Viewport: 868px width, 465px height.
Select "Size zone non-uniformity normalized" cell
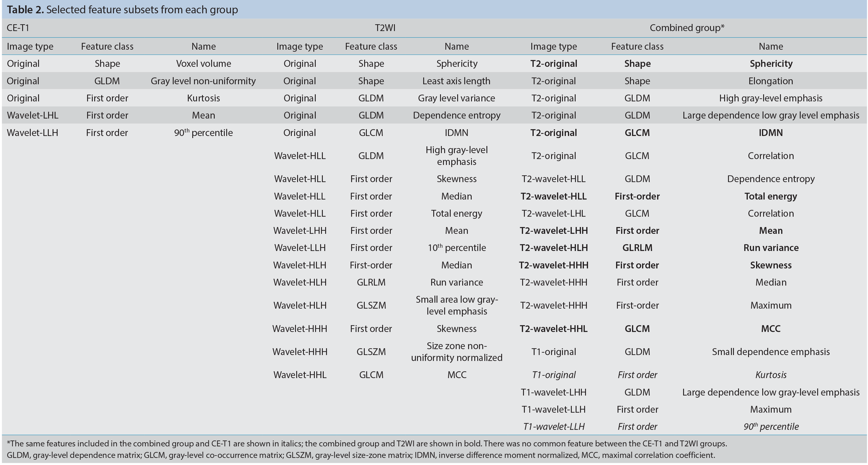click(x=457, y=352)
